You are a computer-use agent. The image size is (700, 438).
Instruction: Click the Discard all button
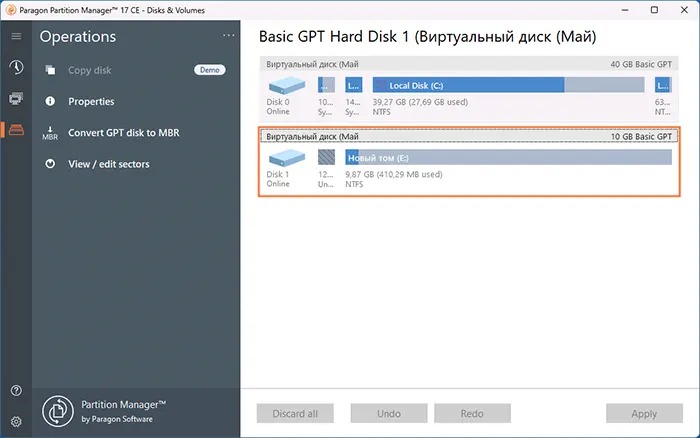[295, 413]
